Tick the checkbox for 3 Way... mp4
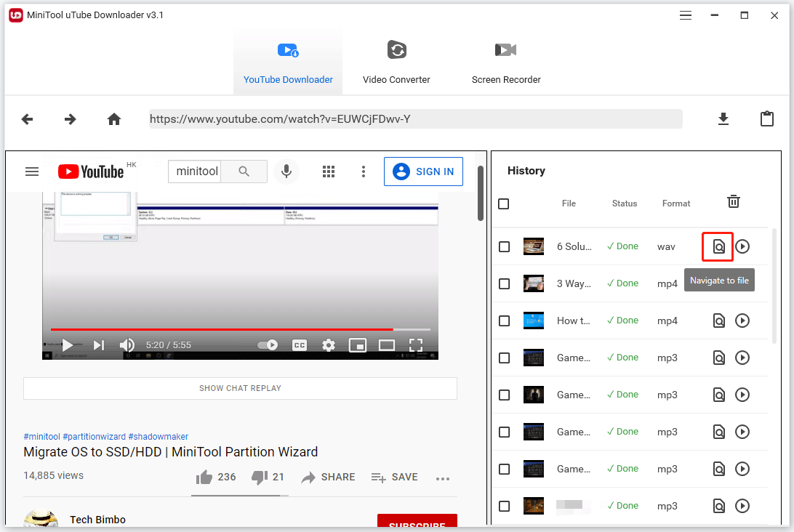This screenshot has width=794, height=532. point(505,283)
